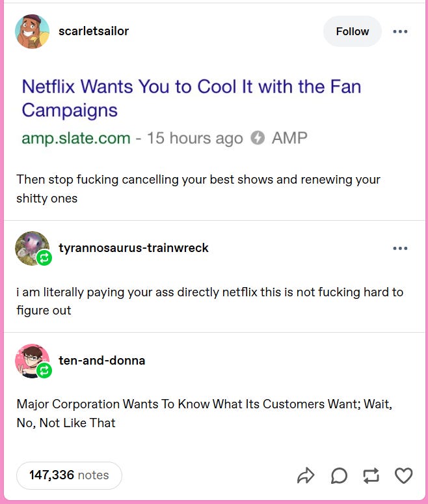Screen dimensions: 428x504
Task: Click the AMP lightning bolt icon
Action: tap(258, 138)
